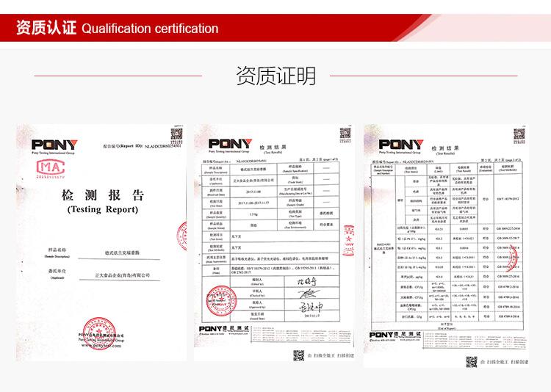Click the PONY 谱尼测试 footer logo on third page
The height and width of the screenshot is (392, 551).
(x=395, y=335)
